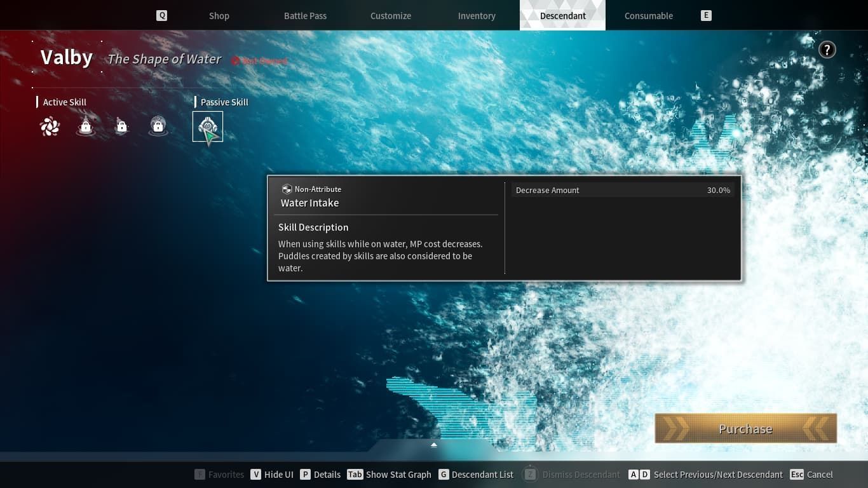Show the Stat Graph
This screenshot has height=488, width=868.
pos(390,475)
